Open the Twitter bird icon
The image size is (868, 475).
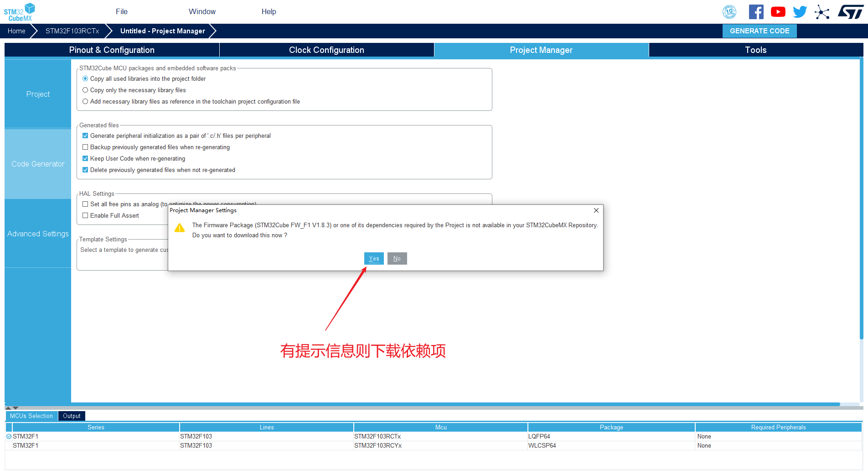800,12
